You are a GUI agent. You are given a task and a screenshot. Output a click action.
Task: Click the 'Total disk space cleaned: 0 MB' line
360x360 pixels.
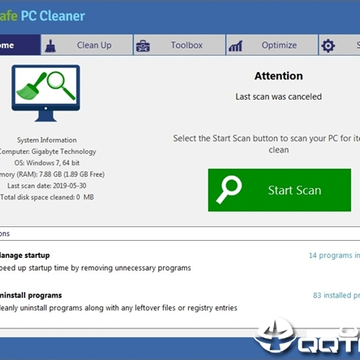[46, 197]
